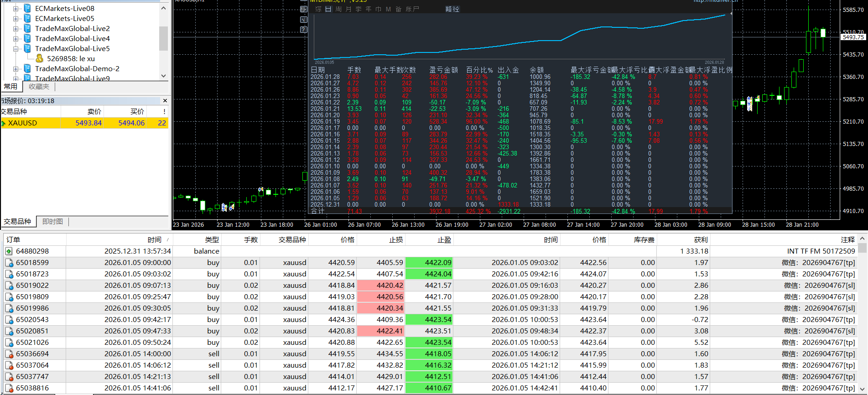
Task: Click the sell order icon for 65036694
Action: [9, 354]
